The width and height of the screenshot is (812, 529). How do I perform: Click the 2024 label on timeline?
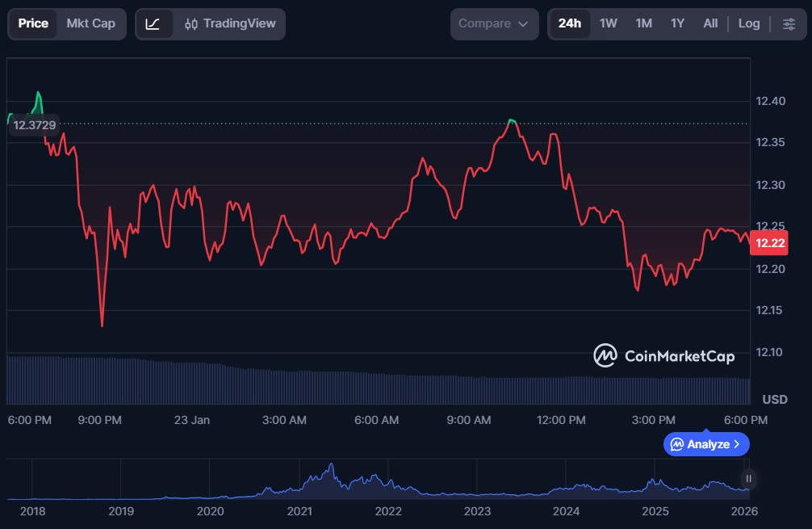pyautogui.click(x=567, y=511)
